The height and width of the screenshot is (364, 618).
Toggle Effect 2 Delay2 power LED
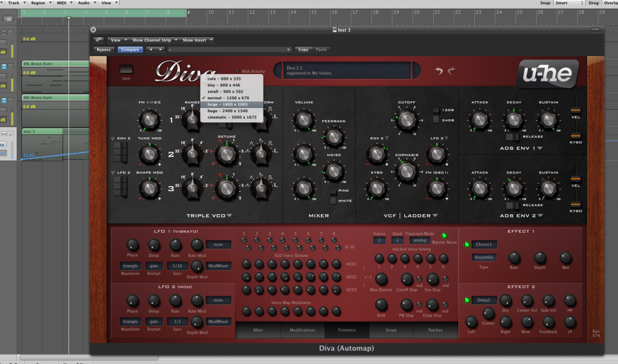[467, 300]
